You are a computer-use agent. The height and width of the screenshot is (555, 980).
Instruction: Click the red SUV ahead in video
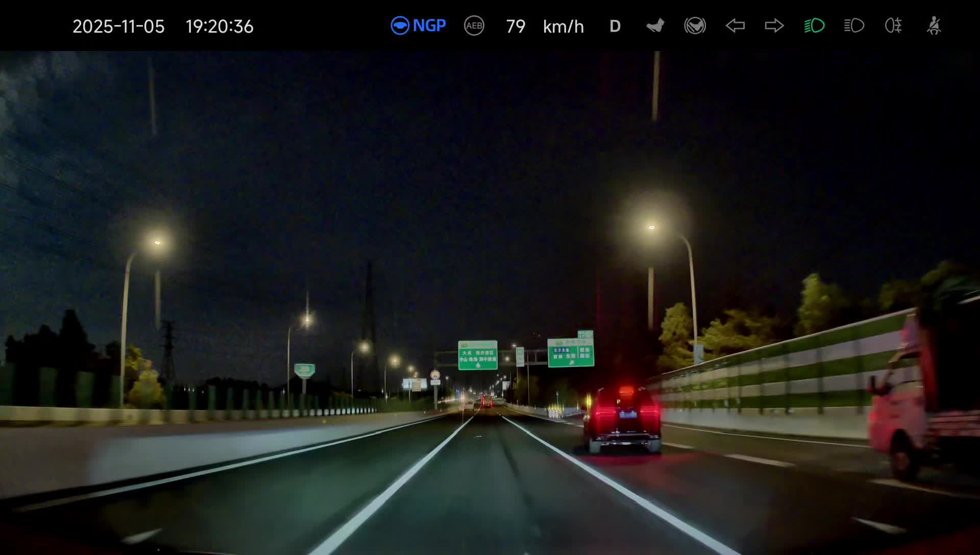(x=622, y=419)
